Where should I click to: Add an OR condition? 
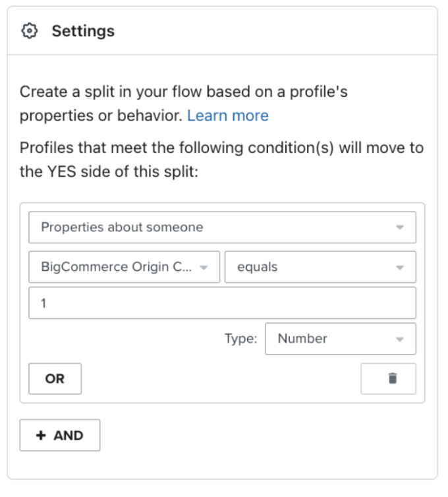(55, 379)
